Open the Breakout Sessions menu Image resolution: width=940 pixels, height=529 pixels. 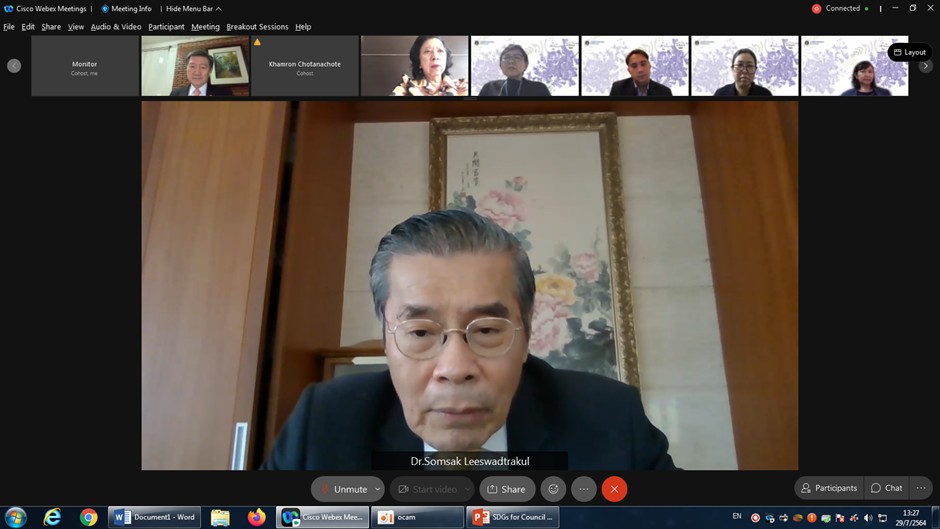click(257, 27)
